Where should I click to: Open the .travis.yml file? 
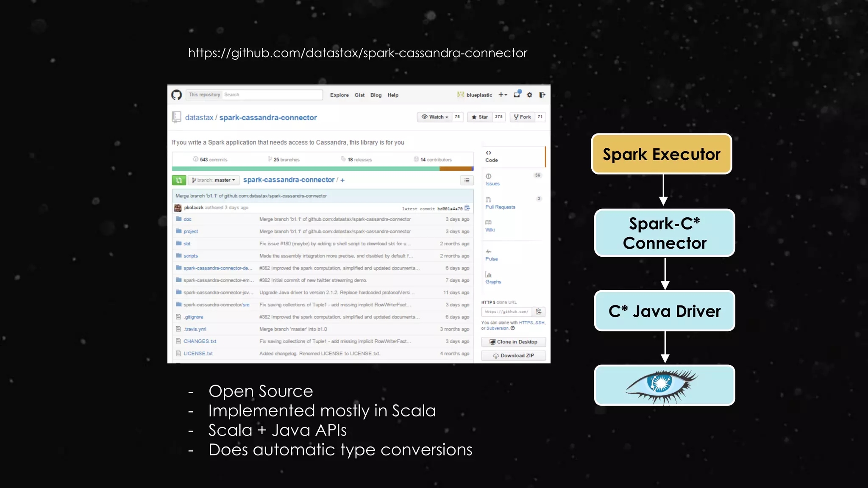tap(195, 329)
